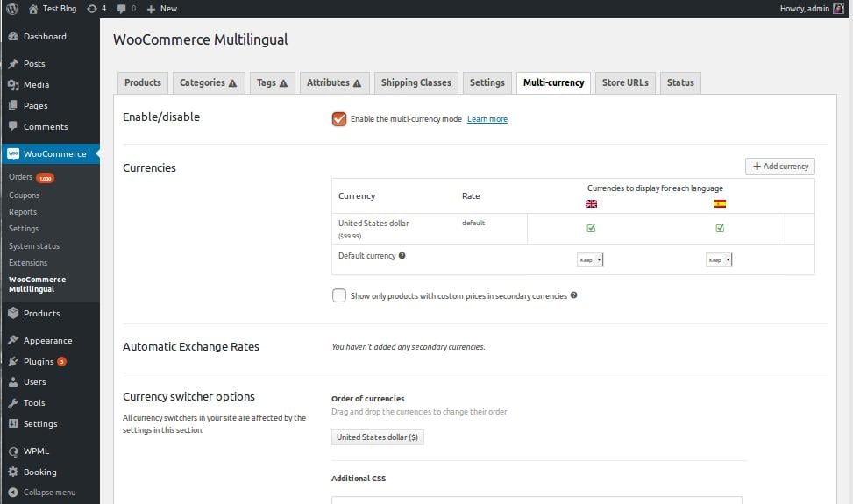Switch to the Shipping Classes tab
This screenshot has width=853, height=504.
coord(416,82)
